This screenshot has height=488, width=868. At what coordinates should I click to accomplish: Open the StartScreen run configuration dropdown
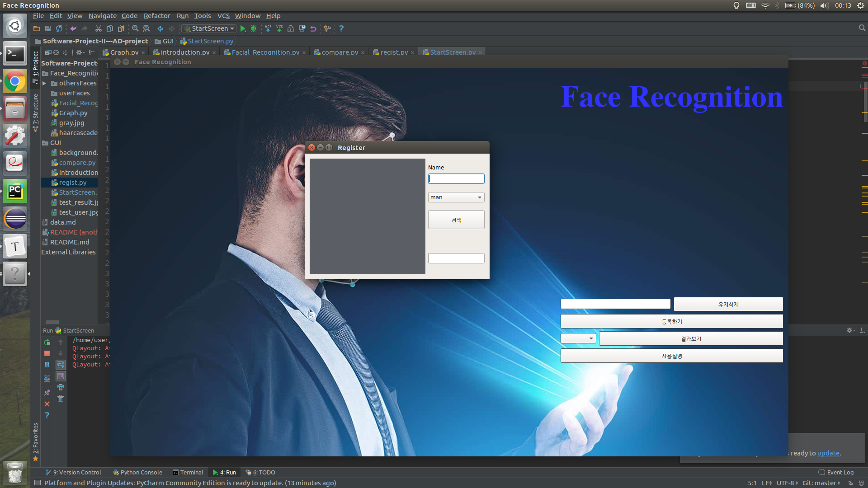(x=209, y=28)
